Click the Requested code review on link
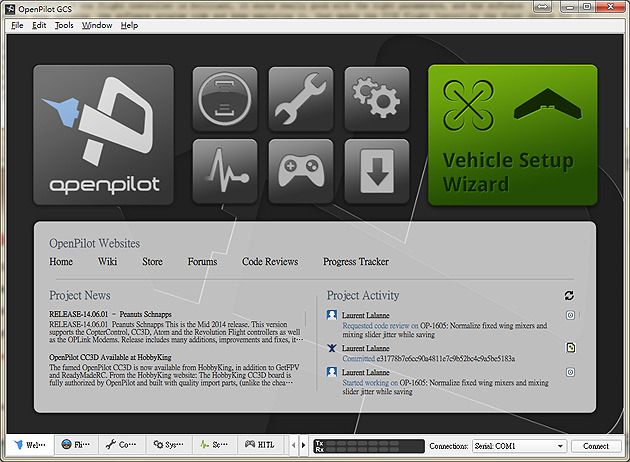The image size is (630, 462). click(380, 325)
